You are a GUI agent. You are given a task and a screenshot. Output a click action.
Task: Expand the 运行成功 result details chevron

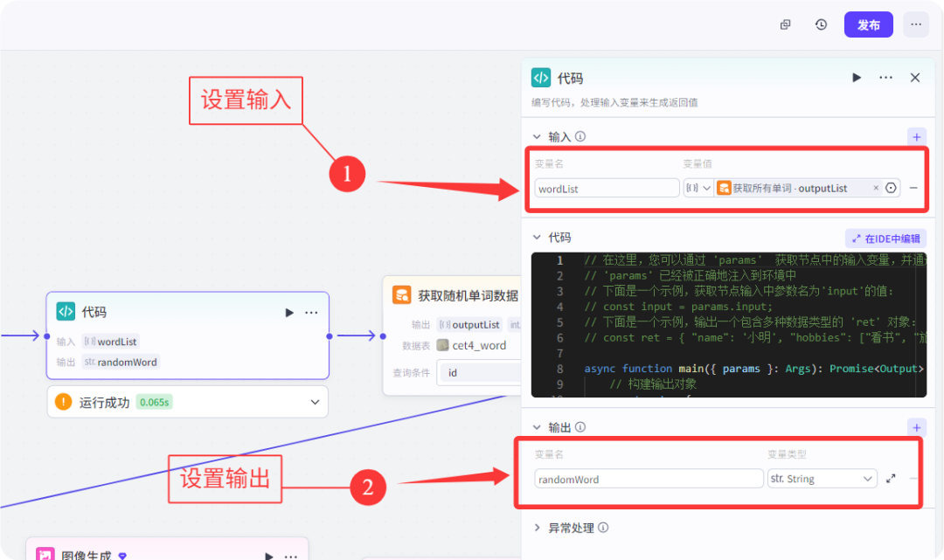pyautogui.click(x=315, y=401)
